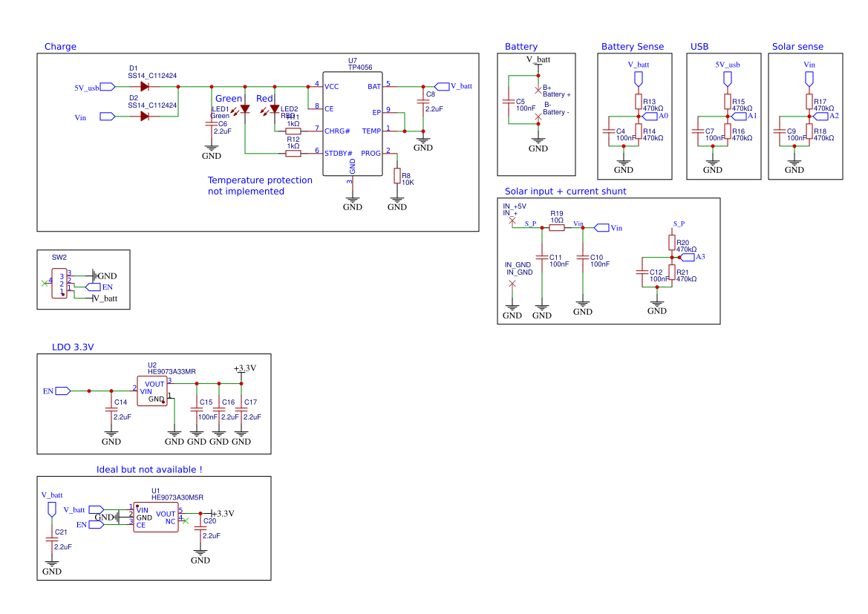Select diode D2 symbol on Vin line
This screenshot has height=614, width=868.
pyautogui.click(x=145, y=117)
